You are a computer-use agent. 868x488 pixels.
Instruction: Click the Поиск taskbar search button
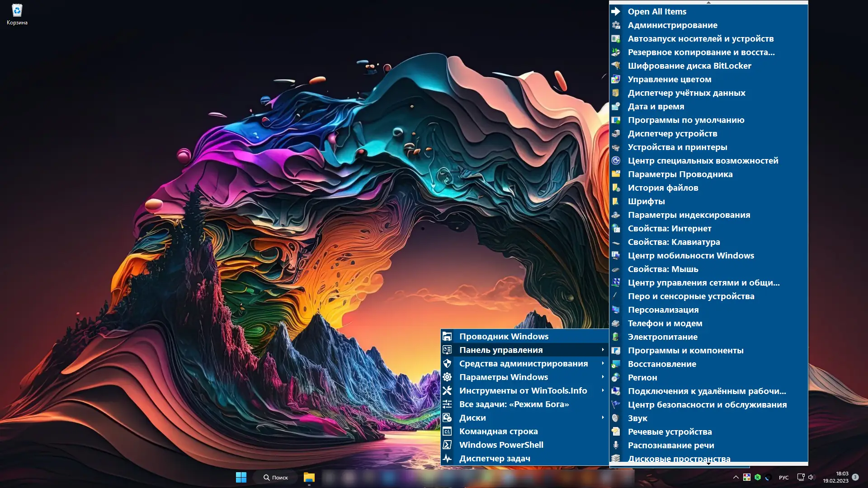276,477
